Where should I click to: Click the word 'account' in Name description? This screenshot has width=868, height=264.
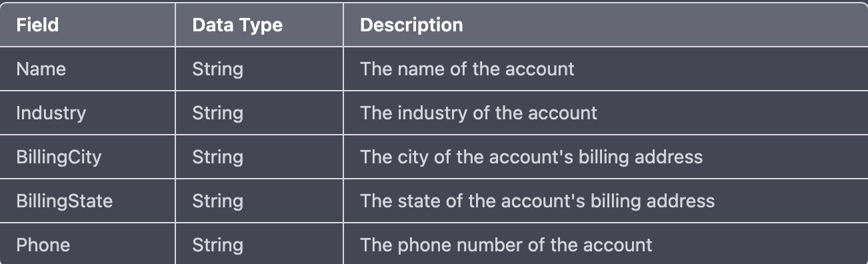[x=540, y=69]
